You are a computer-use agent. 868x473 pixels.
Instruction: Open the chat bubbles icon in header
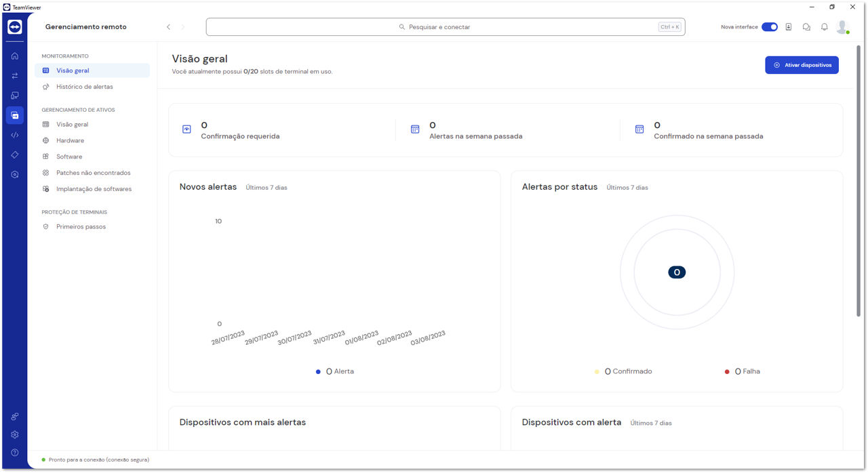(806, 27)
